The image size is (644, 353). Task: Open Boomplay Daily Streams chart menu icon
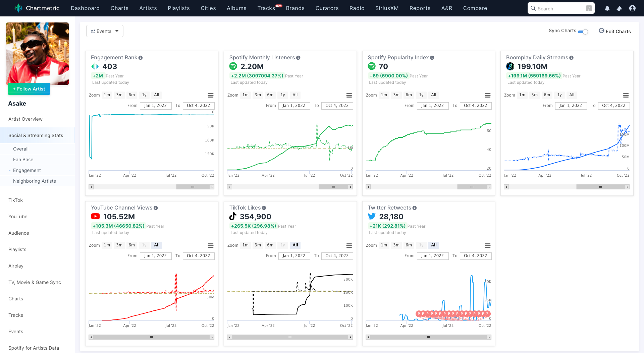click(x=626, y=96)
